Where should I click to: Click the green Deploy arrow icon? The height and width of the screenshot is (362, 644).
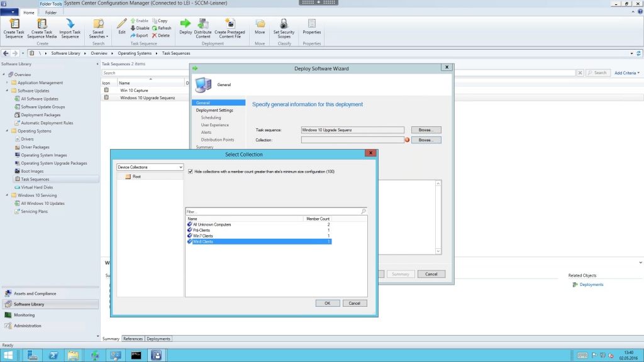point(186,23)
